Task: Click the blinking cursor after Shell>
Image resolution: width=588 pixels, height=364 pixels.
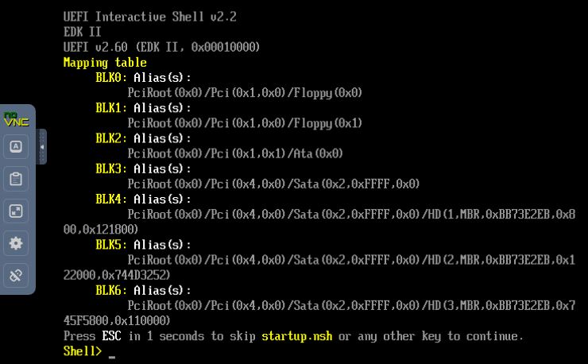Action: [112, 357]
